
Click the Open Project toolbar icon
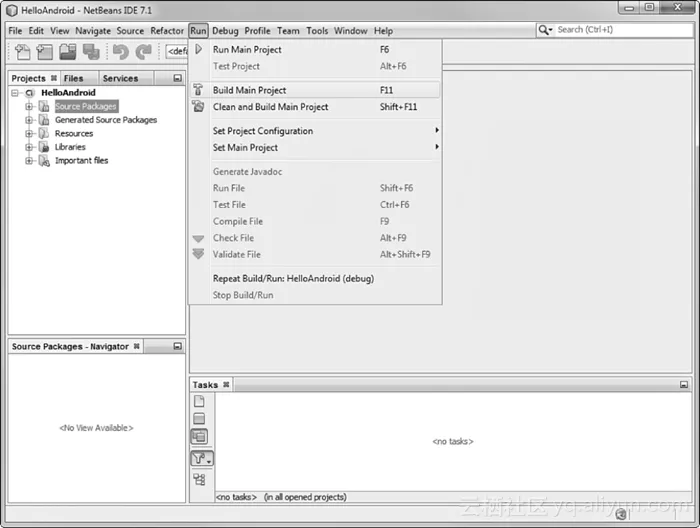pyautogui.click(x=68, y=51)
